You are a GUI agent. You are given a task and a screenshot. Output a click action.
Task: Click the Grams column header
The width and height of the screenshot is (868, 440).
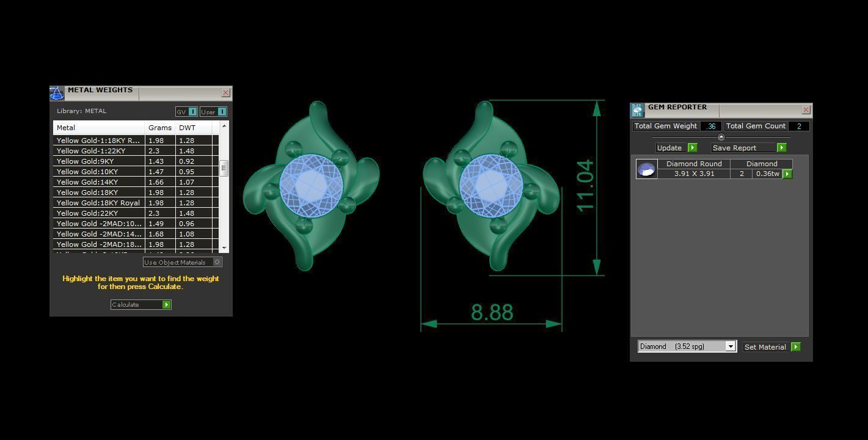pyautogui.click(x=160, y=128)
